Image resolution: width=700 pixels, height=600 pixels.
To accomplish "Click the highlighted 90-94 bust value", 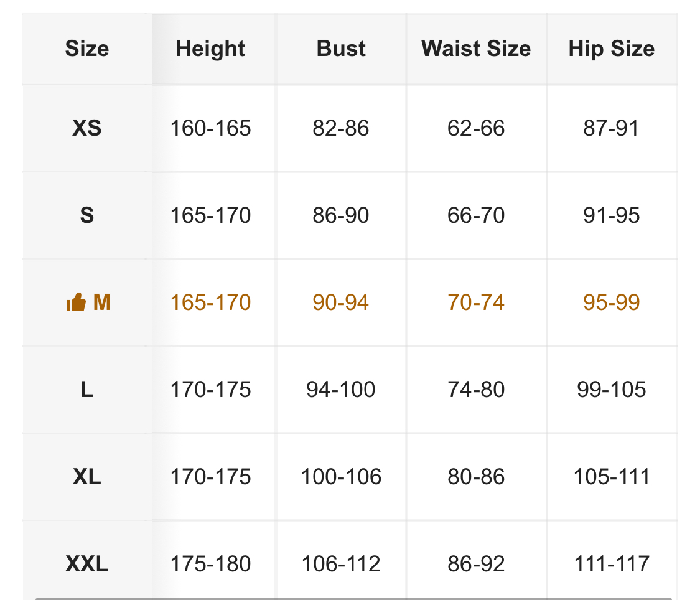I will coord(341,302).
